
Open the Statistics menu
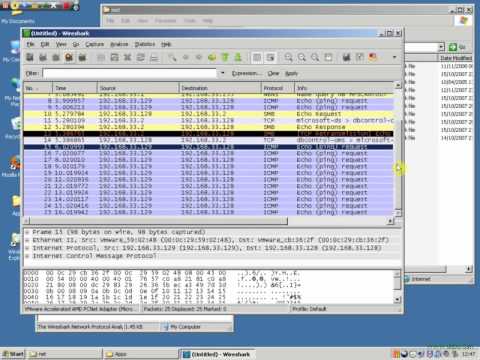point(145,44)
